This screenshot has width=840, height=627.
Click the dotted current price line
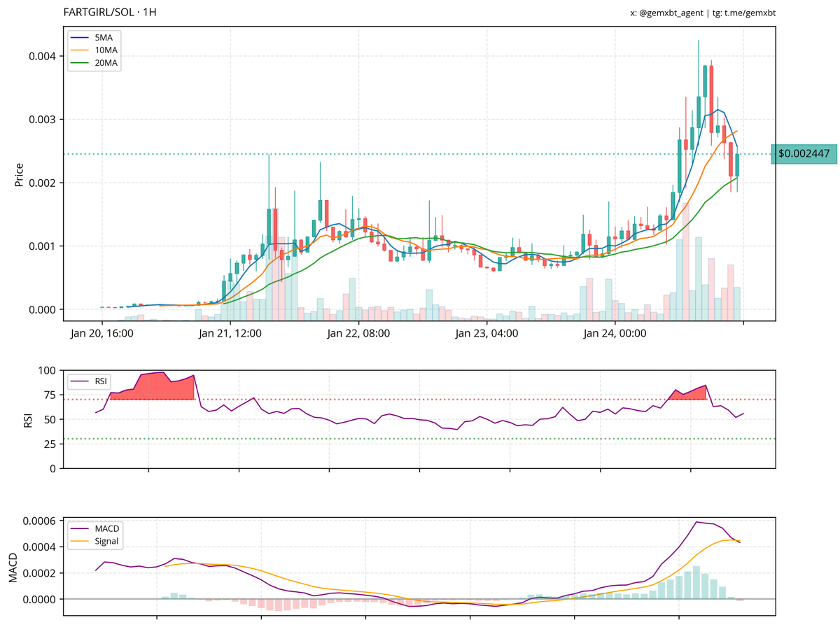[x=420, y=154]
